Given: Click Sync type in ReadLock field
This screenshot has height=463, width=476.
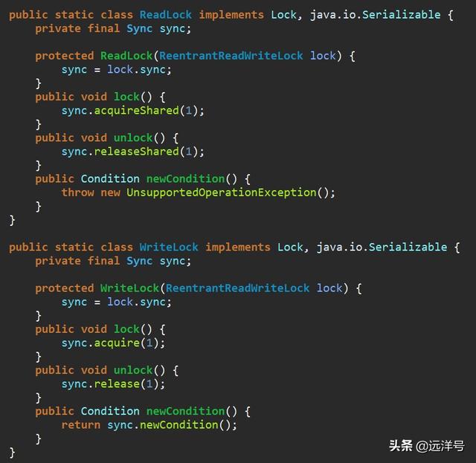Looking at the screenshot, I should coord(139,28).
